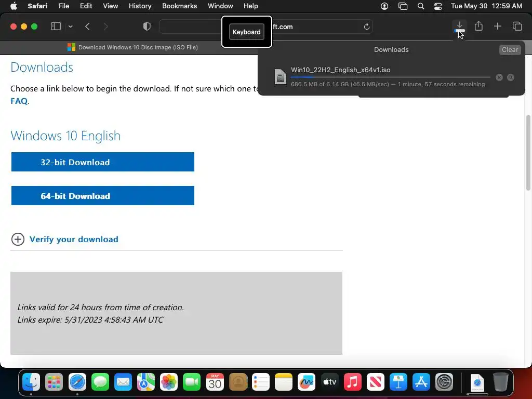This screenshot has height=399, width=532.
Task: Open Launchpad from the Dock
Action: click(54, 382)
